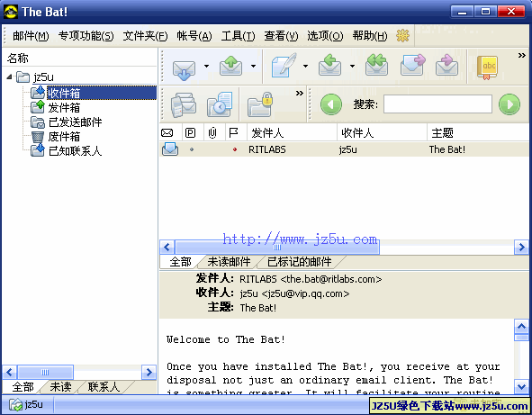Click message list scrollbar right arrow
Screen dimensions: 532x415
[521, 247]
